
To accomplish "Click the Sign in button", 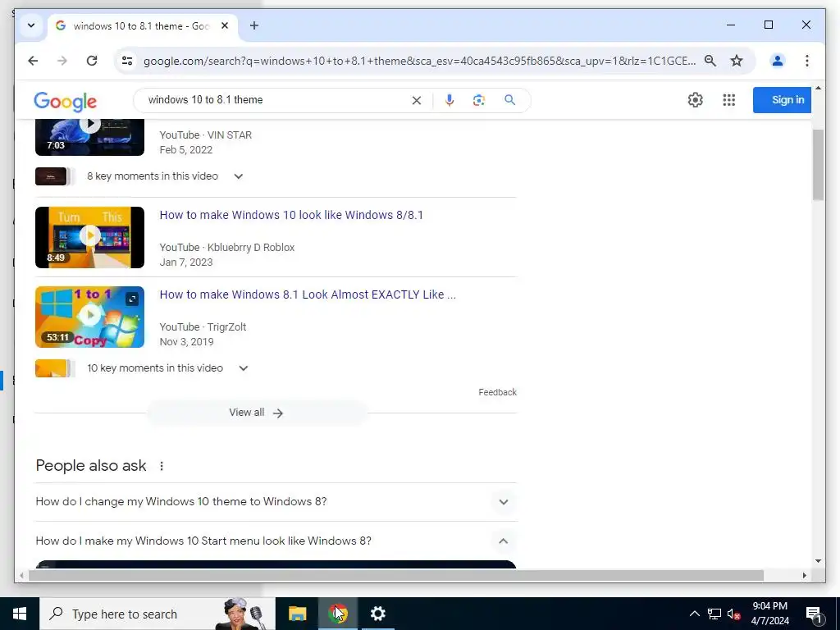I will [x=782, y=99].
